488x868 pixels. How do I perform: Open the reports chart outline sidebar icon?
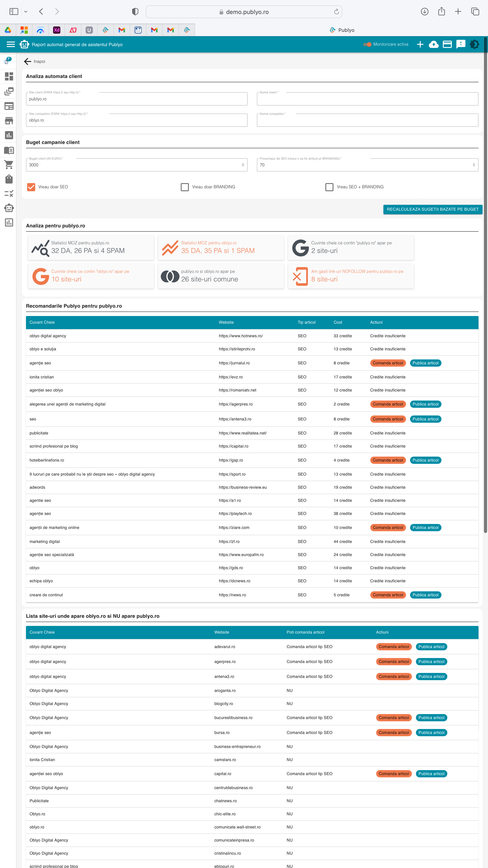coord(9,222)
